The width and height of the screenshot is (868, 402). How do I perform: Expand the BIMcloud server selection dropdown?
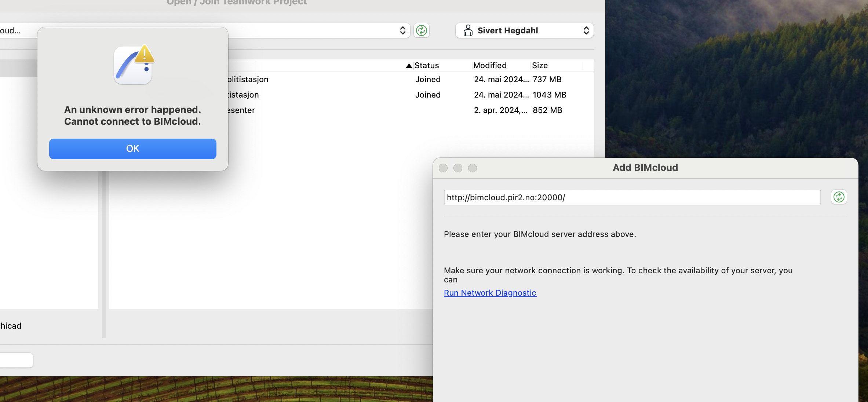tap(402, 30)
